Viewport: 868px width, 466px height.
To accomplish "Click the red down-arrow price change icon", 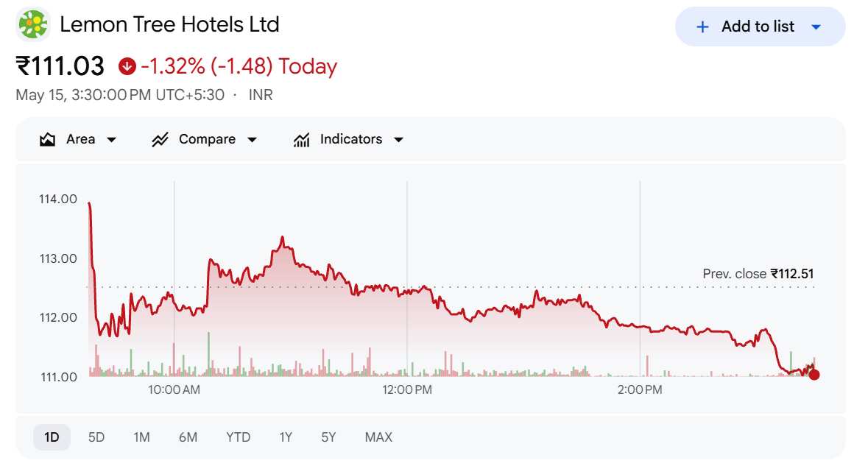I will coord(127,66).
